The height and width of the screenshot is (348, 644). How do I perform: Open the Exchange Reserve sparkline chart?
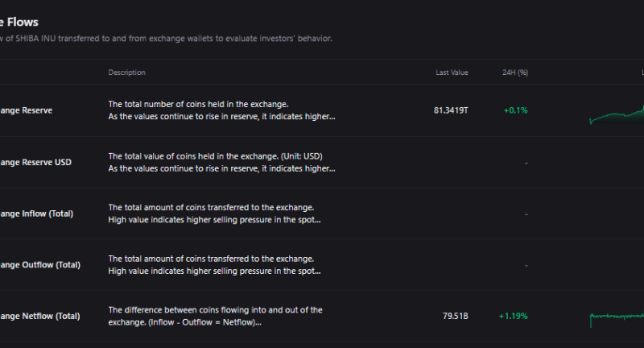click(617, 115)
